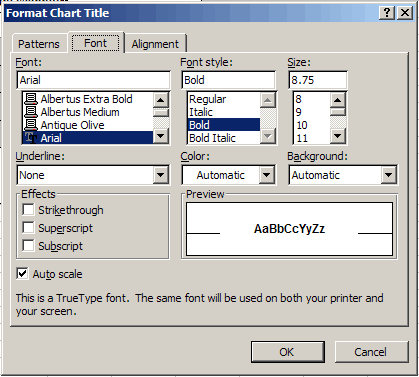Click the OK button
Screen dimensions: 419x377
288,352
